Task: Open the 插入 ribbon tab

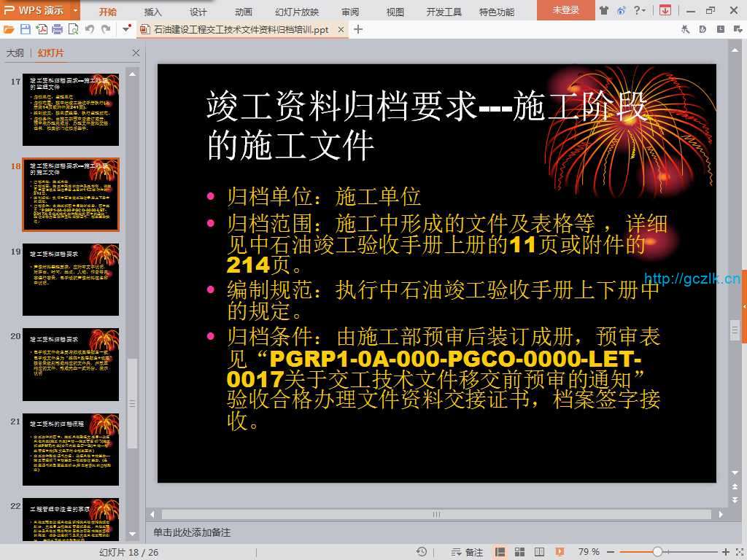Action: click(x=153, y=12)
